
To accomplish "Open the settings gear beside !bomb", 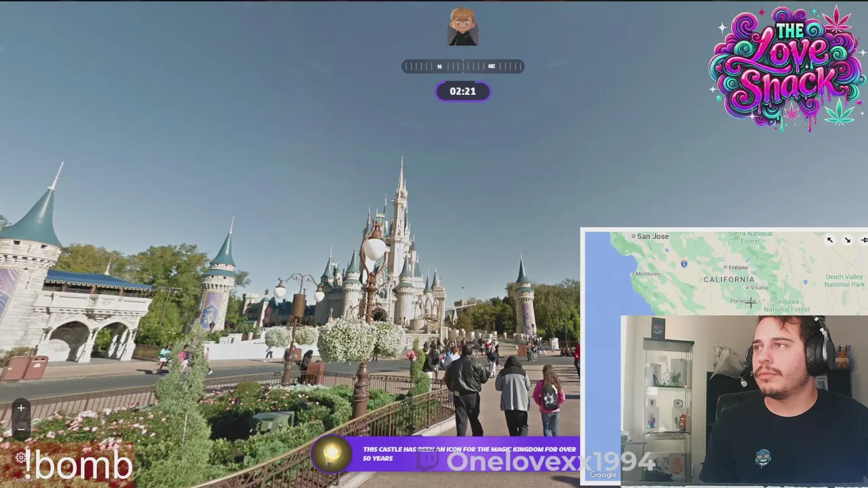I will (x=20, y=457).
